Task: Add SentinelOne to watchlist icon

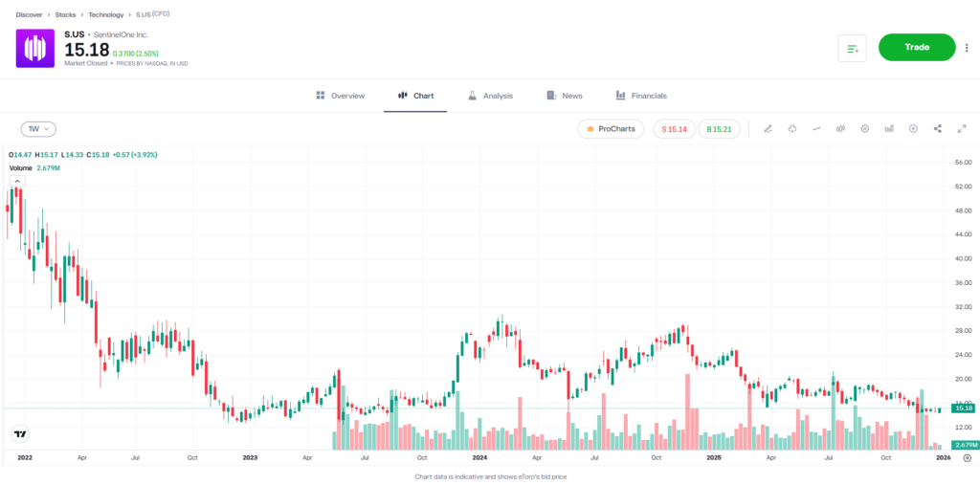Action: [852, 48]
